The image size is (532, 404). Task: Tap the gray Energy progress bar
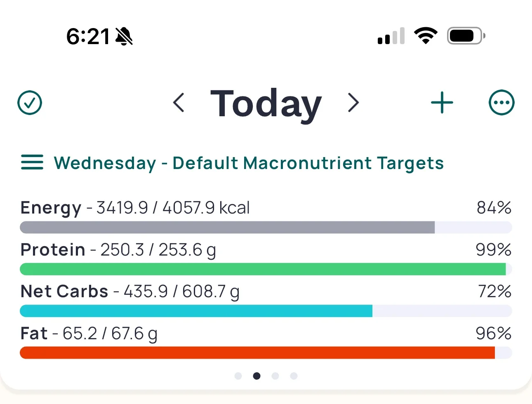pos(266,227)
